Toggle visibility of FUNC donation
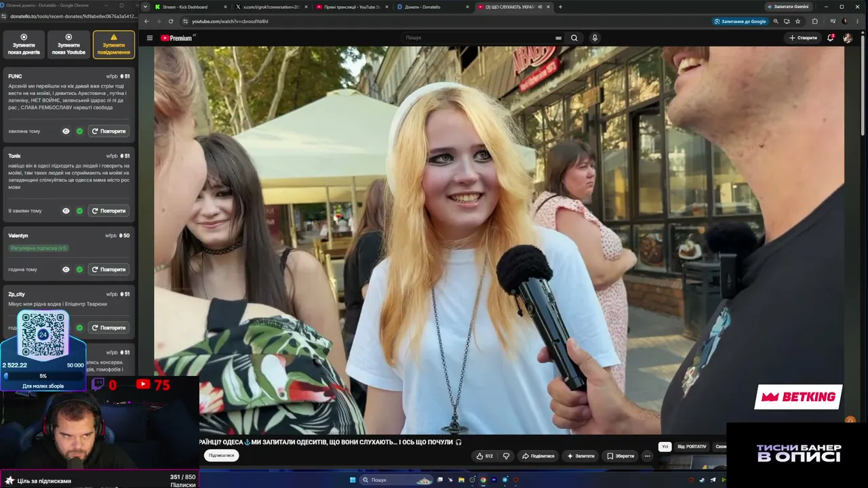868x488 pixels. (x=66, y=131)
